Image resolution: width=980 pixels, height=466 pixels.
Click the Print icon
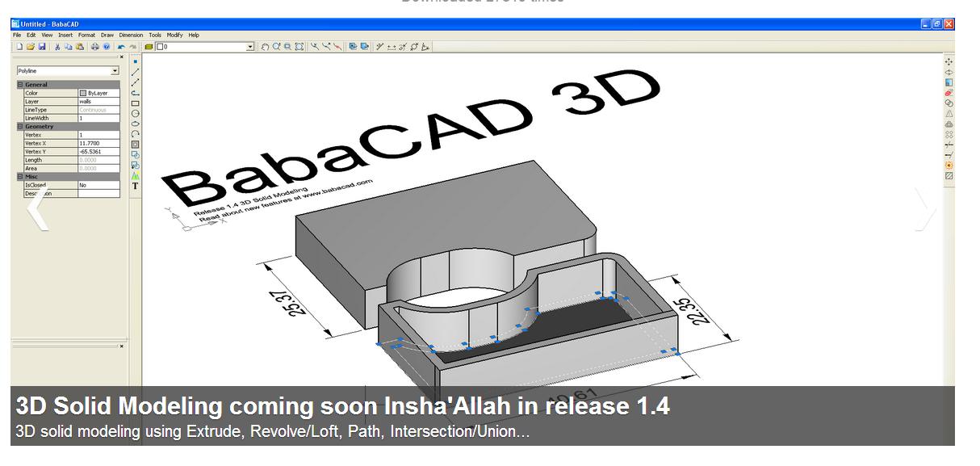tap(94, 47)
